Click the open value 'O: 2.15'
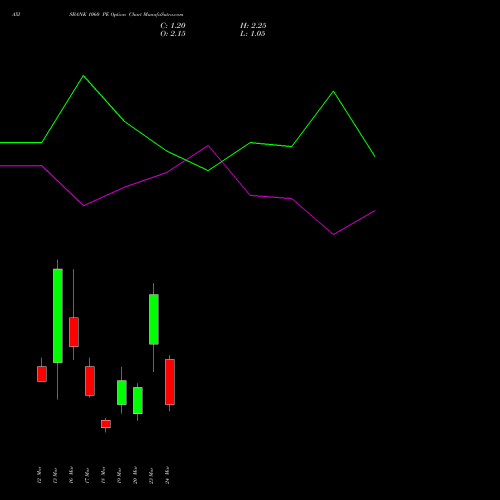The height and width of the screenshot is (500, 500). (173, 34)
